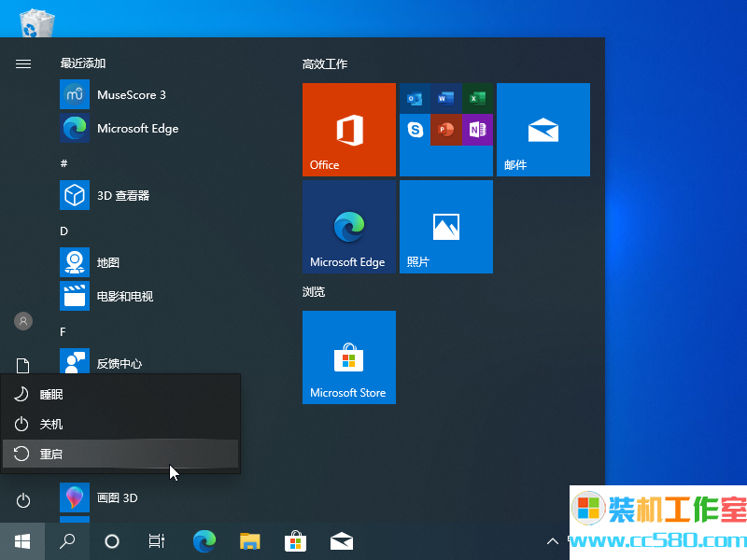Viewport: 747px width, 560px height.
Task: Click the 最近添加 header
Action: 83,63
